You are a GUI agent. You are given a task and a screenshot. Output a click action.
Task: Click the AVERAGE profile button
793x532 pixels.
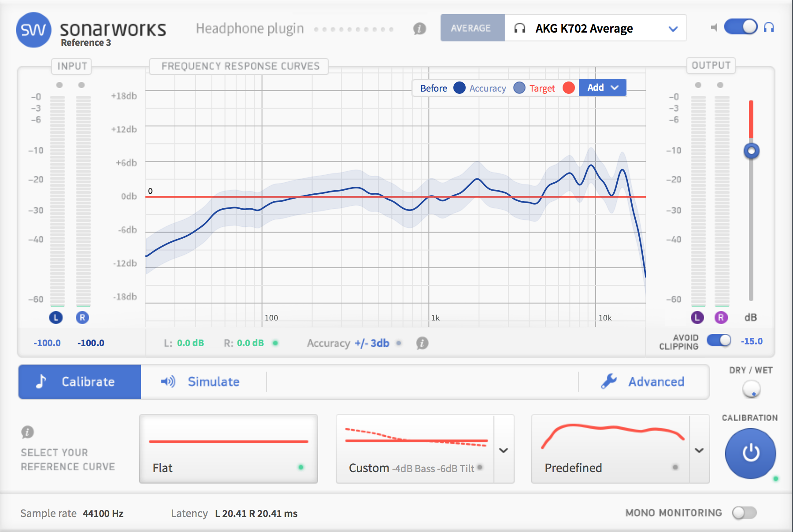(x=473, y=28)
